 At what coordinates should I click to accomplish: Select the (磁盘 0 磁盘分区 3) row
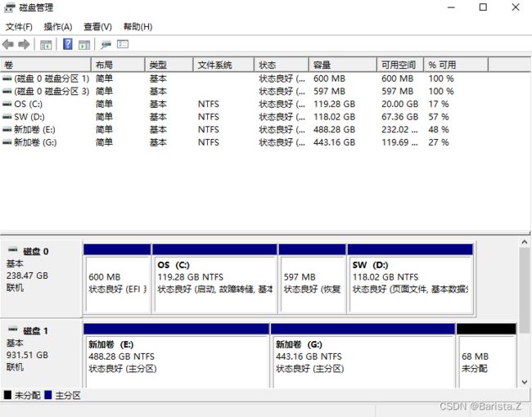pos(244,92)
